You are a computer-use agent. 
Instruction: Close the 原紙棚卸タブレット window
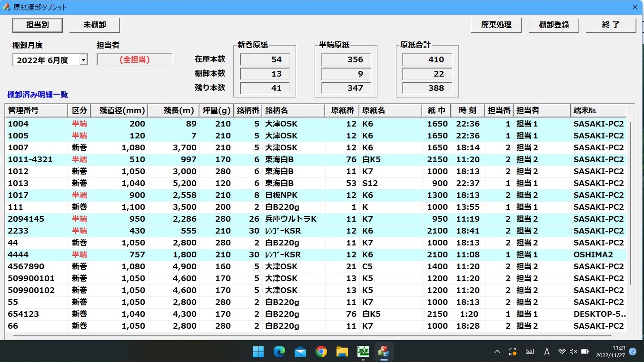tap(634, 7)
